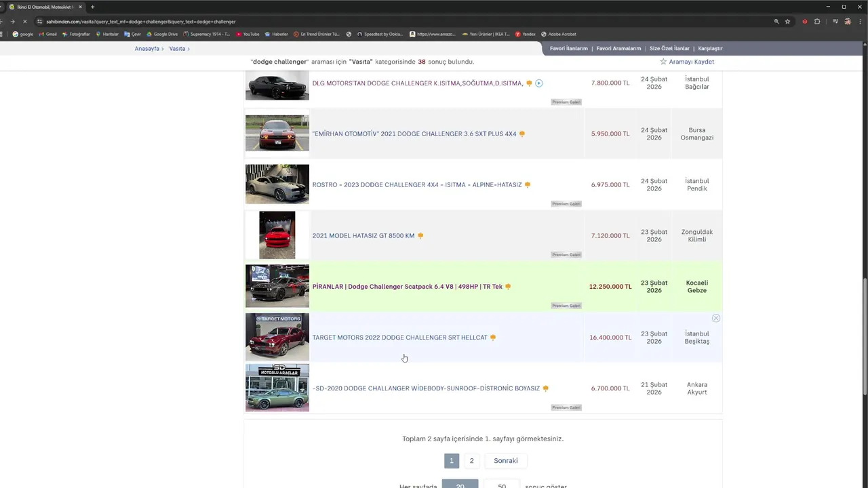Click the zoom magnifier icon in address bar
Screen dimensions: 868x488
[776, 22]
